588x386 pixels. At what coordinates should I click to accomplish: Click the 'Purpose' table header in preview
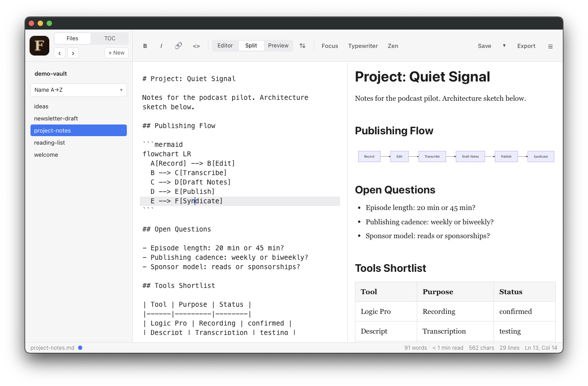455,292
